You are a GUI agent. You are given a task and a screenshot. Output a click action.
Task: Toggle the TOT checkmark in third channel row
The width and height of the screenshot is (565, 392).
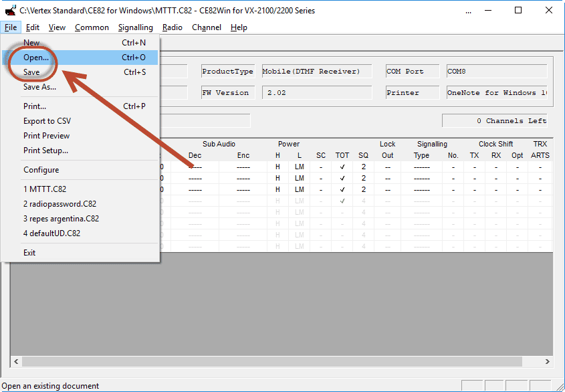(342, 190)
